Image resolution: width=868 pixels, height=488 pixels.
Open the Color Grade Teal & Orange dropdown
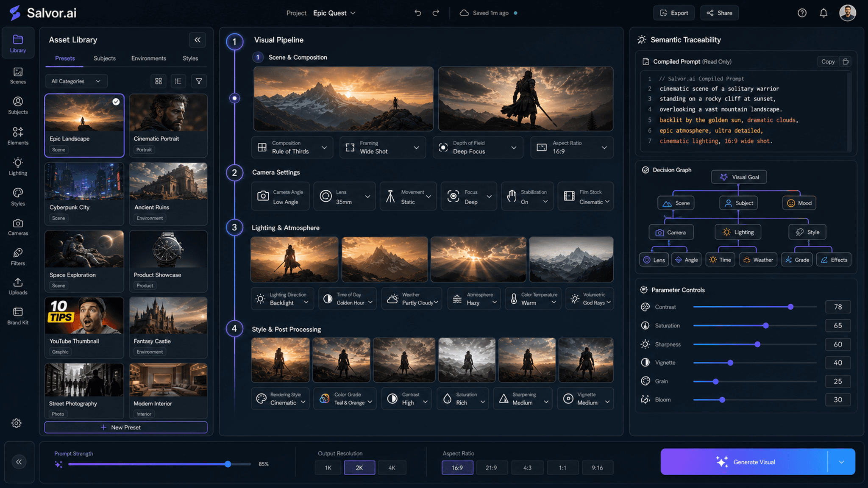[x=345, y=399]
